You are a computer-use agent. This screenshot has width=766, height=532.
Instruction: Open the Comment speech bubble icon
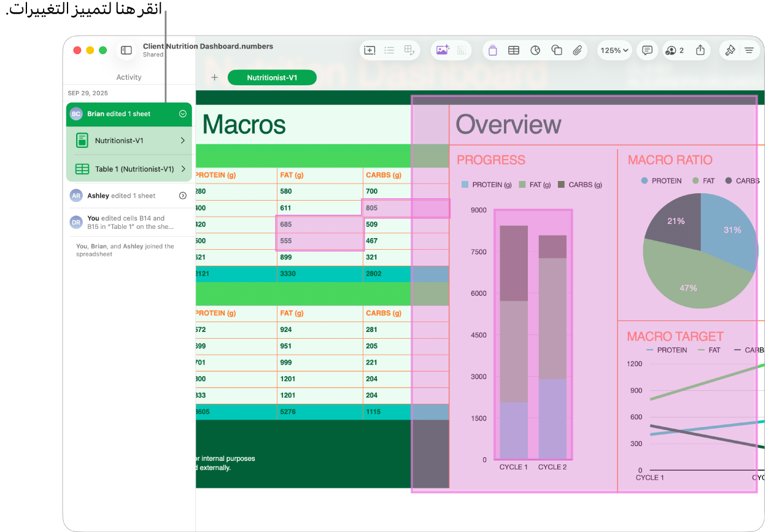click(x=647, y=50)
